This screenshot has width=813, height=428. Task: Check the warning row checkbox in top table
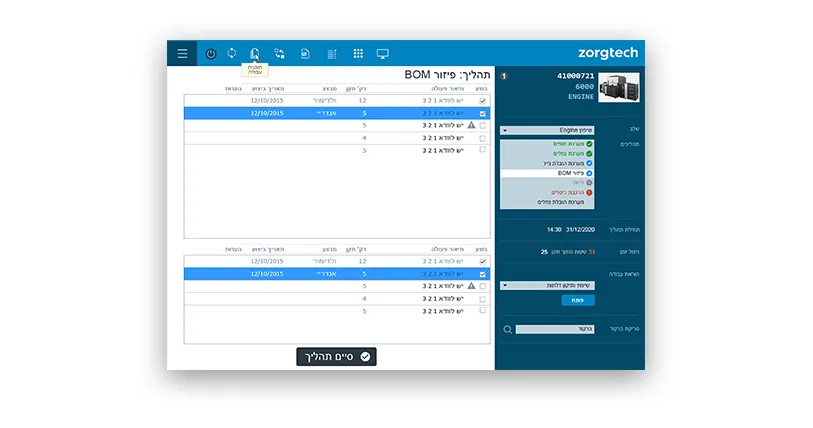[x=483, y=126]
